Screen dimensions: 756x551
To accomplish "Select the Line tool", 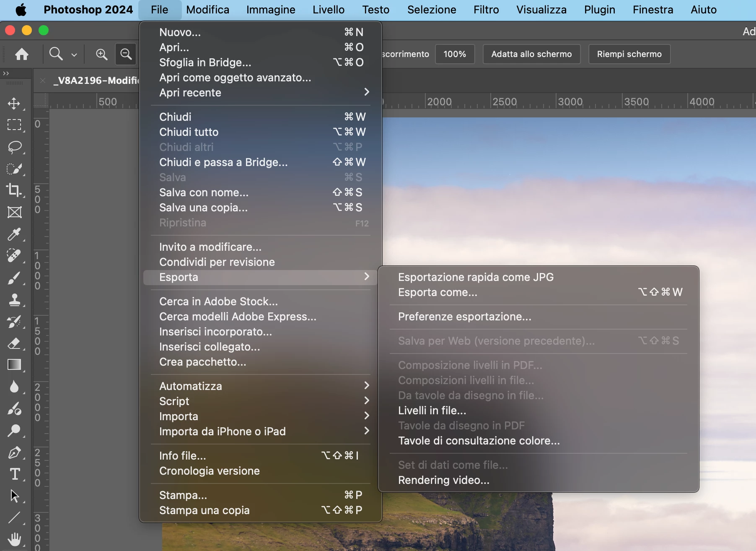I will coord(14,517).
